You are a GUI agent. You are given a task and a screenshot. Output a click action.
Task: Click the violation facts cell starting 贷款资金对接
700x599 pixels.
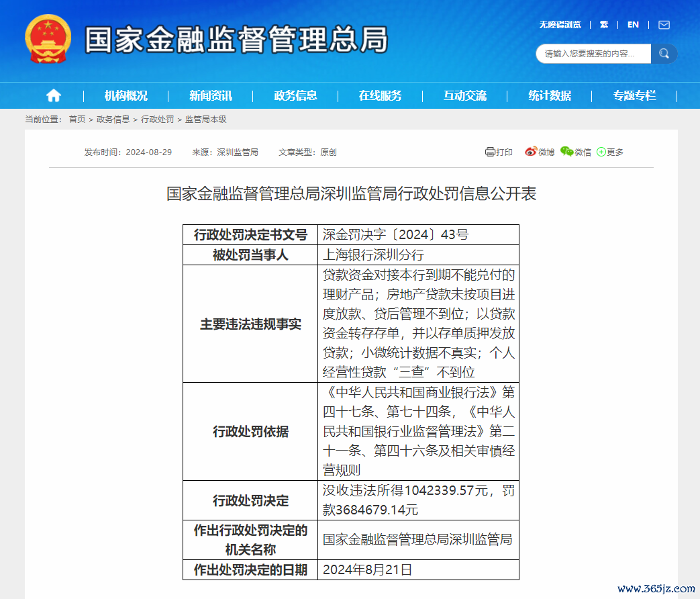418,324
